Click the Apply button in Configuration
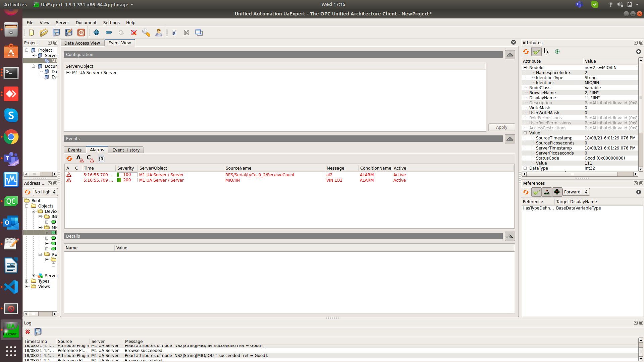Viewport: 644px width, 362px height. [501, 127]
